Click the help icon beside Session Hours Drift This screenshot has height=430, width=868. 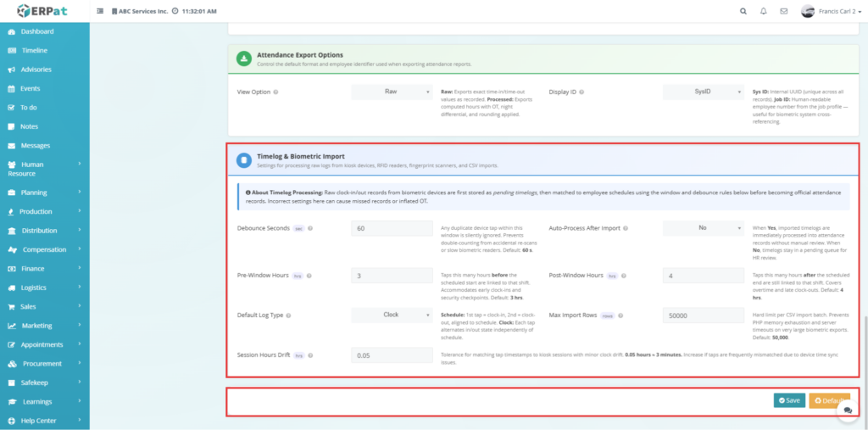click(x=309, y=355)
